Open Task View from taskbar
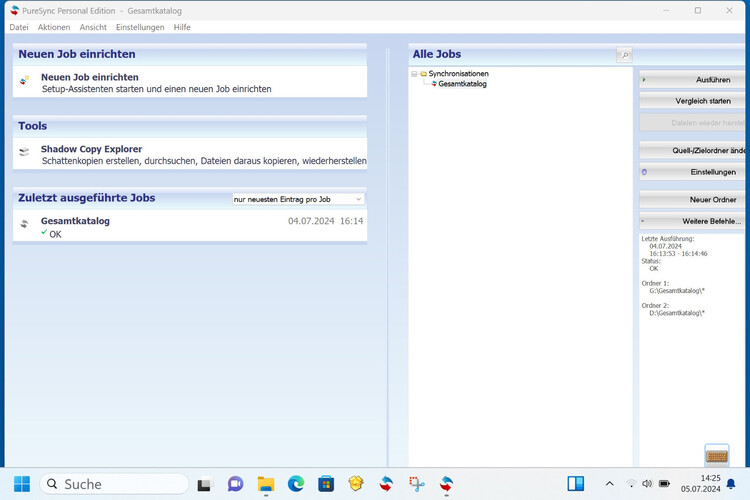 (x=205, y=485)
